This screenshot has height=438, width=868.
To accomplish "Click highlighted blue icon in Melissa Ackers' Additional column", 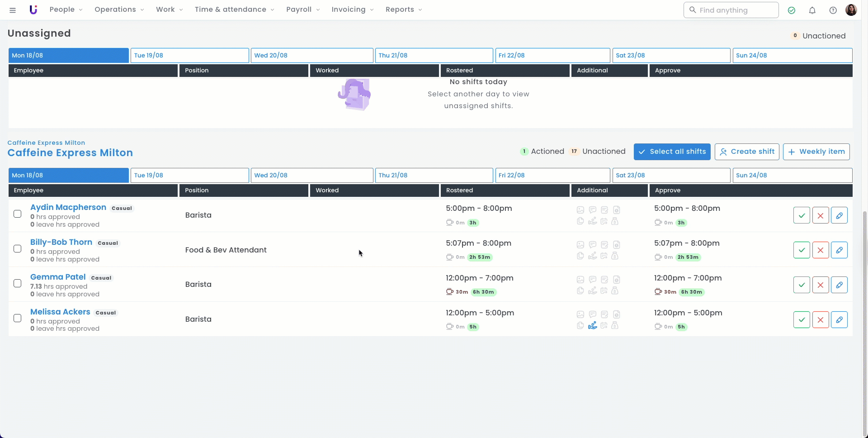I will 592,325.
